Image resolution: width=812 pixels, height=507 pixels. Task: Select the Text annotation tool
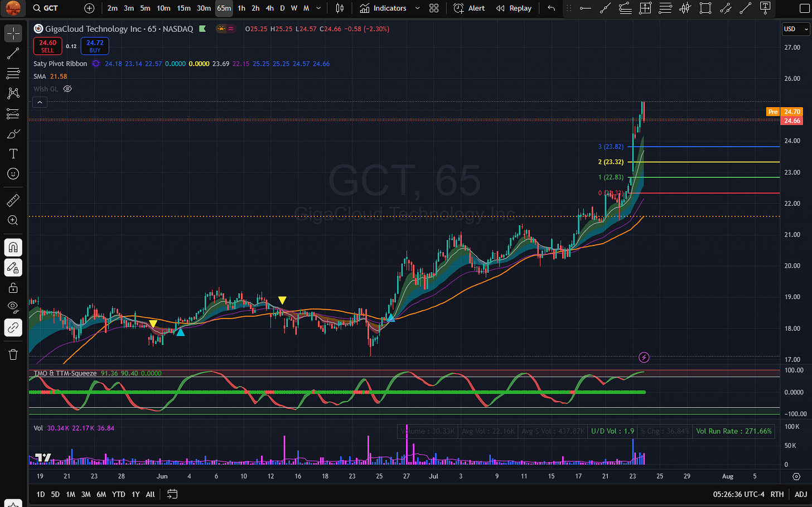[x=13, y=154]
